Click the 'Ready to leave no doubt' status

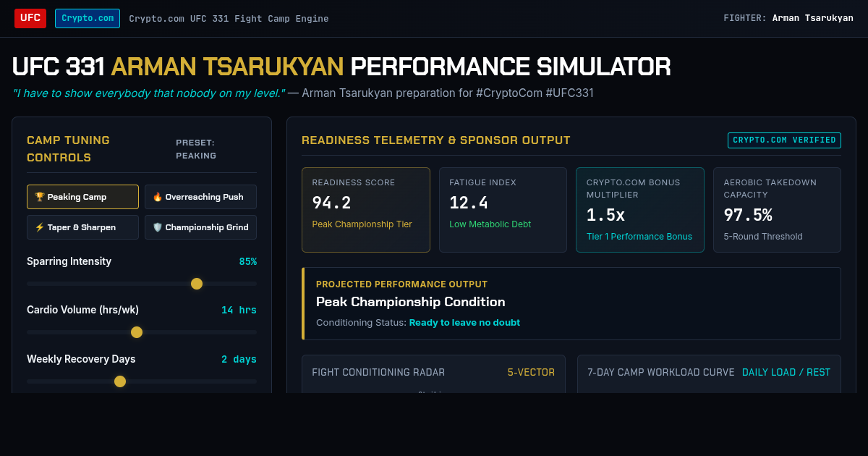click(x=464, y=323)
